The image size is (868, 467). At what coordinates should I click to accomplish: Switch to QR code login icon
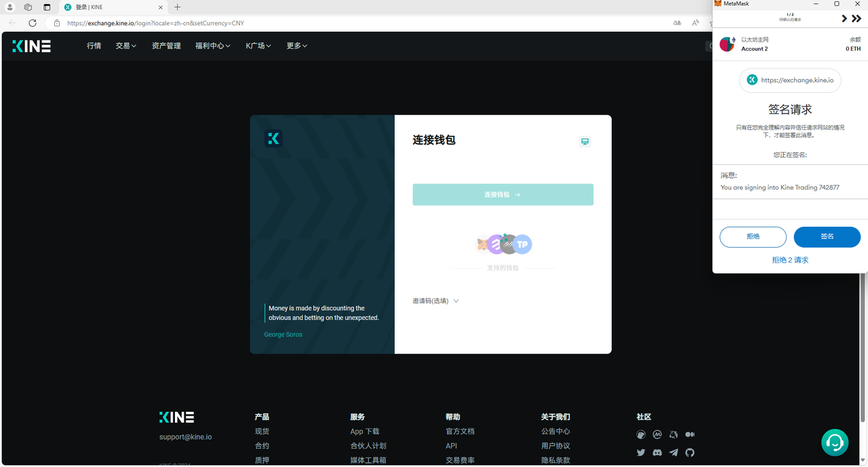[x=585, y=141]
